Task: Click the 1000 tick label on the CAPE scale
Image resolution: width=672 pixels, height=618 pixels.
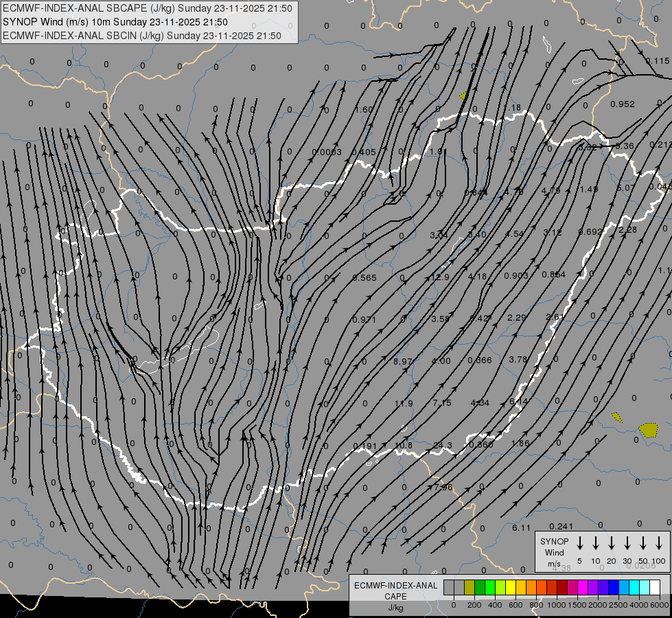Action: (557, 606)
